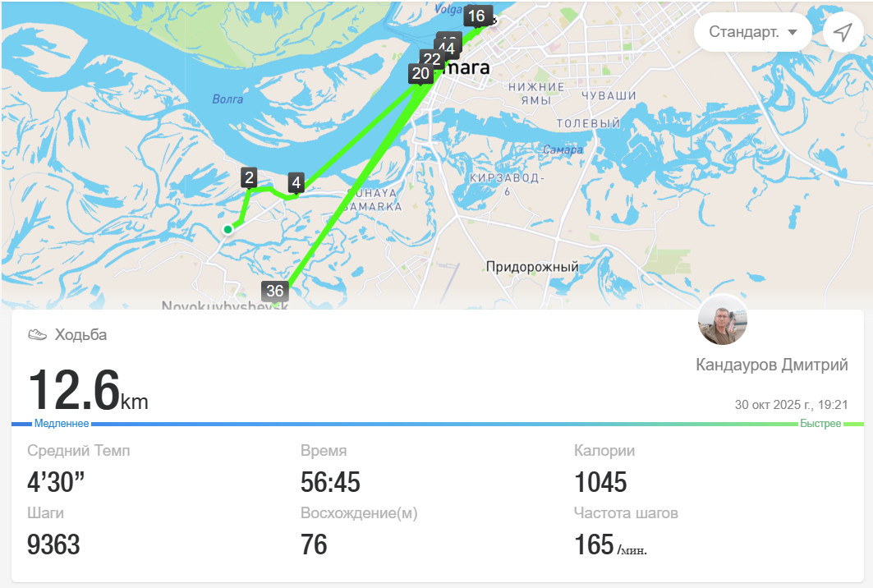Click the Кандауров Дмитрий name link
This screenshot has width=873, height=588.
pos(772,365)
